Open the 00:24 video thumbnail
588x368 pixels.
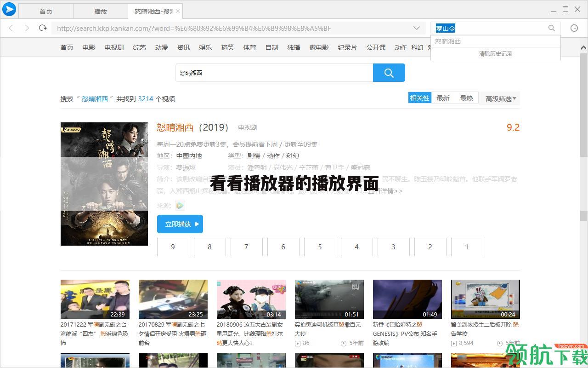486,299
